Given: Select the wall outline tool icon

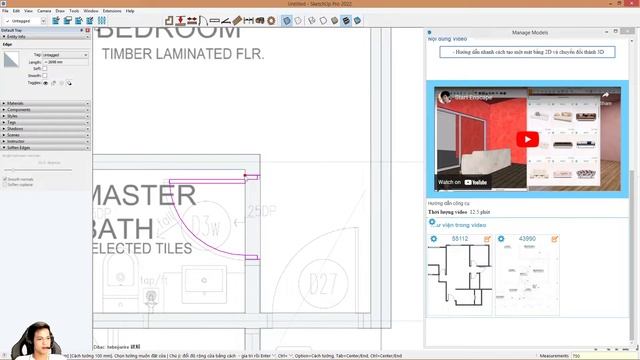Looking at the screenshot, I should pyautogui.click(x=169, y=20).
